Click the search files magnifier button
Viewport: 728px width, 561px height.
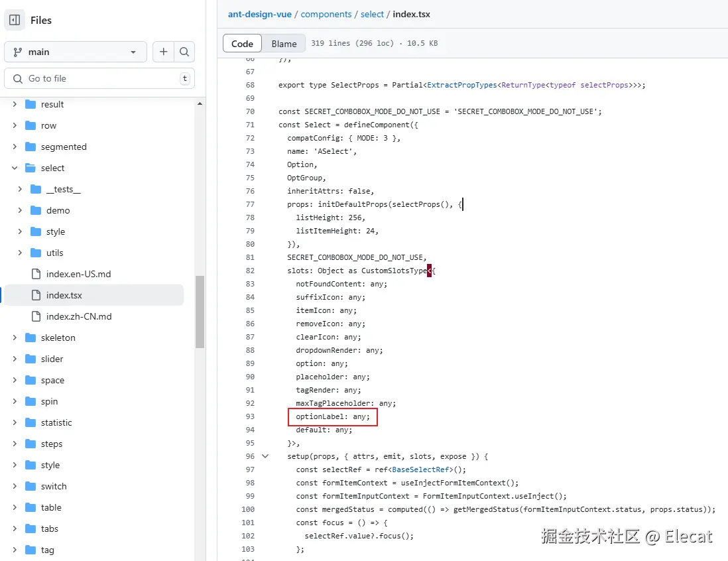(x=184, y=52)
